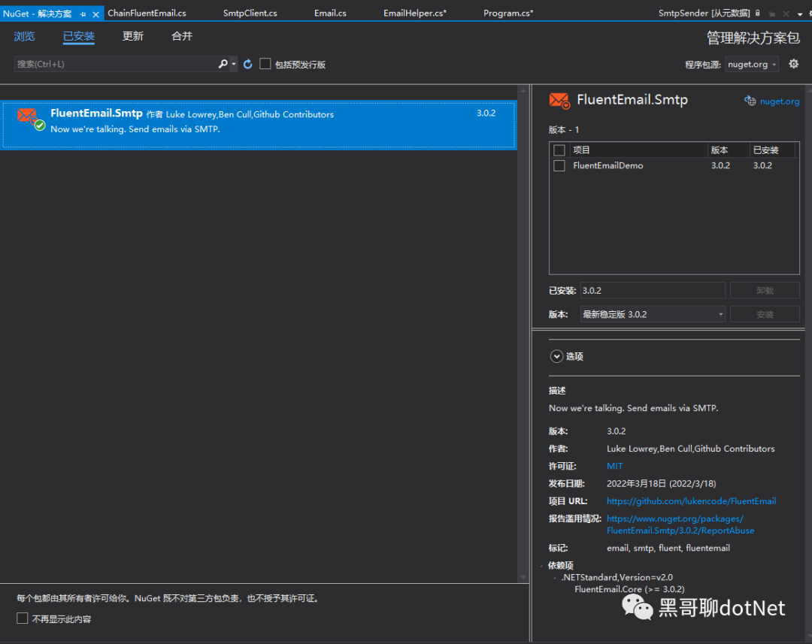The image size is (812, 644).
Task: Click the Uninstall button
Action: [x=765, y=290]
